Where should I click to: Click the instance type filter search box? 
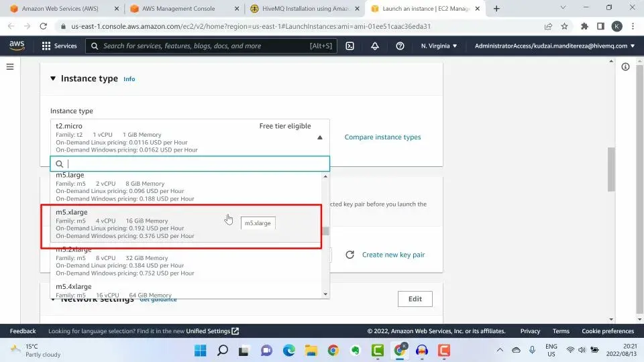point(190,164)
